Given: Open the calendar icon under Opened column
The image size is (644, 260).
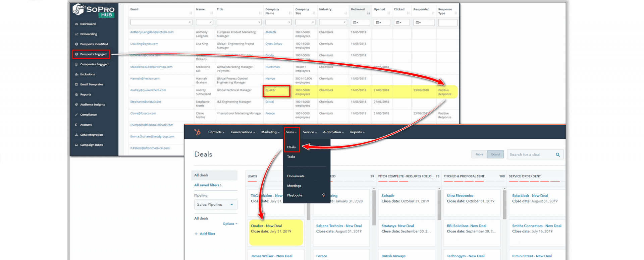Looking at the screenshot, I should pyautogui.click(x=378, y=22).
